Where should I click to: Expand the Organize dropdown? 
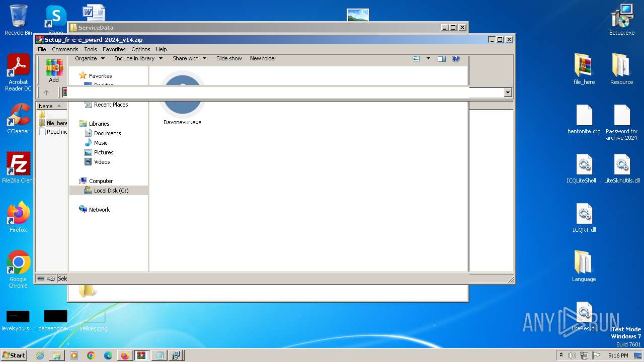coord(90,58)
